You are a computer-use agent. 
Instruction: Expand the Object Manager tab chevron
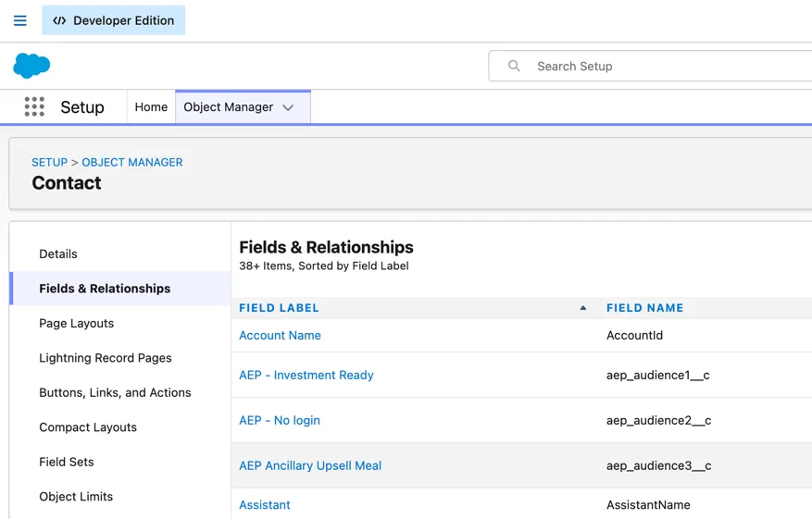pyautogui.click(x=289, y=107)
